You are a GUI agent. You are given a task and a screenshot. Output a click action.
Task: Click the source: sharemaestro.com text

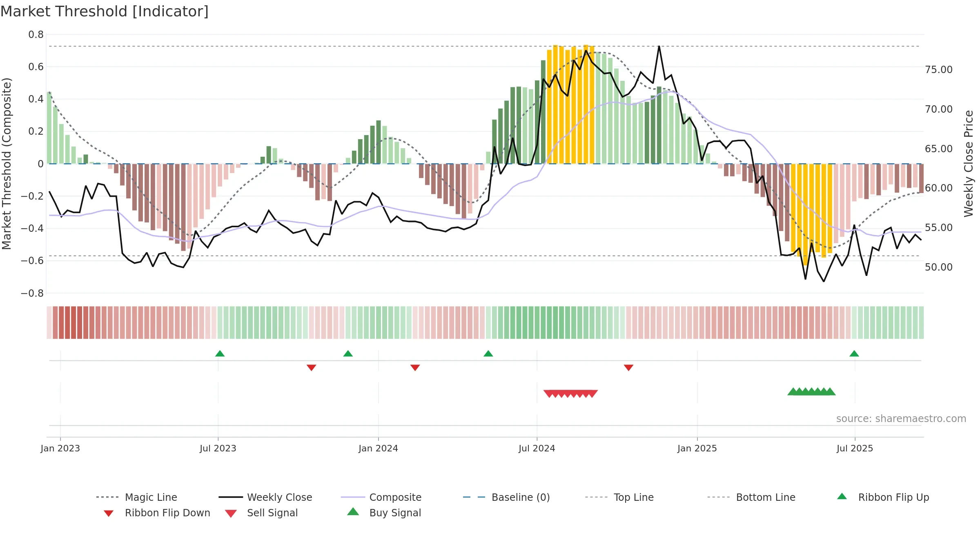click(x=901, y=418)
